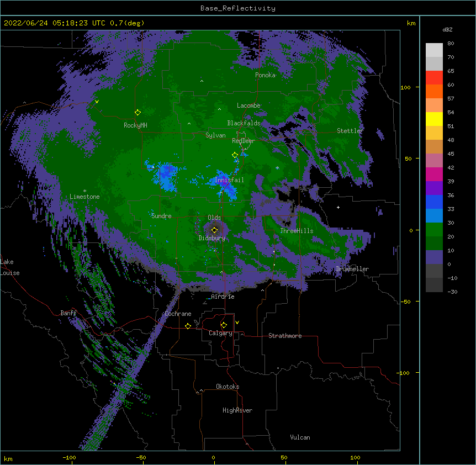Pick the orange 60 dBZ legend swatch

(x=434, y=91)
